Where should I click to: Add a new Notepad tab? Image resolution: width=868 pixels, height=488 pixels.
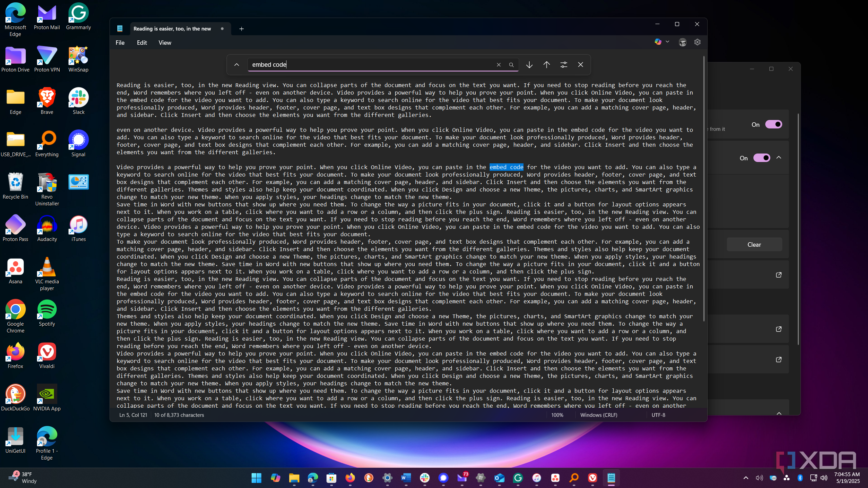coord(241,29)
